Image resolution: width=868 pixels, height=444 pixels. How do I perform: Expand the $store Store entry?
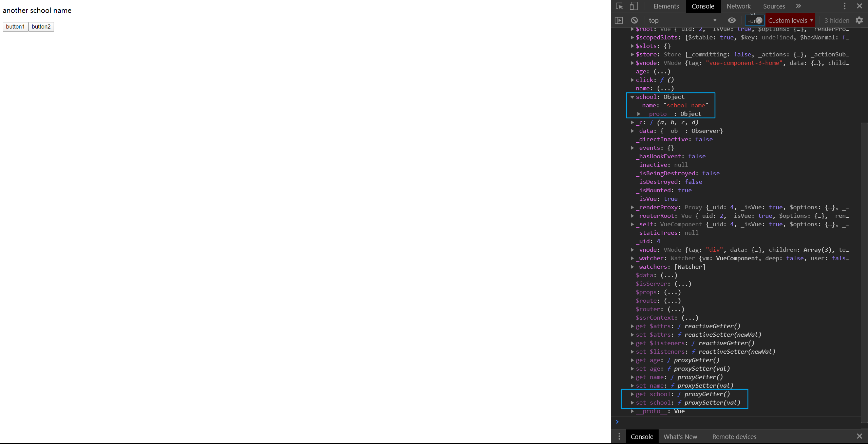pos(632,54)
